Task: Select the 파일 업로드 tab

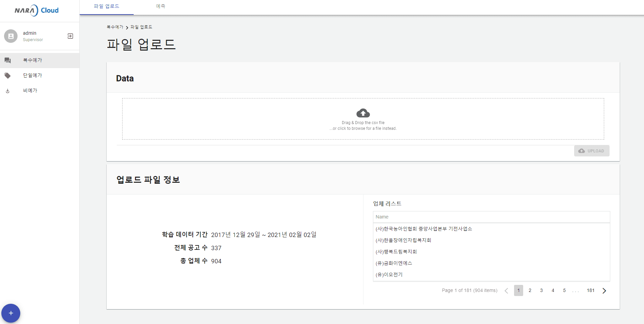Action: click(106, 6)
